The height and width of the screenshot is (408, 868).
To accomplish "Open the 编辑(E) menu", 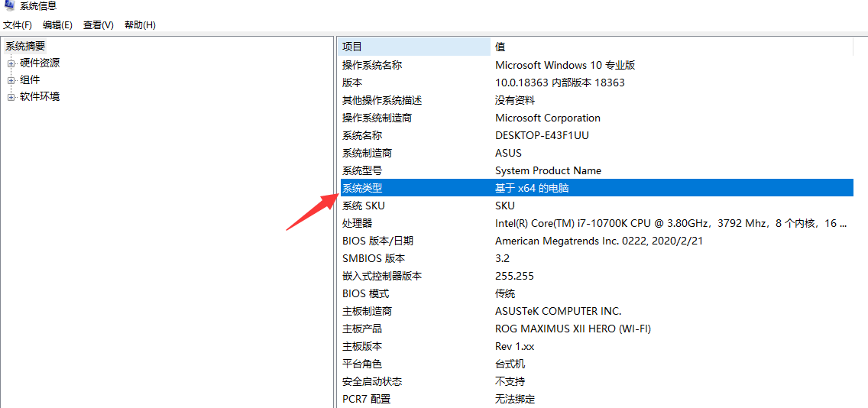I will pyautogui.click(x=57, y=25).
